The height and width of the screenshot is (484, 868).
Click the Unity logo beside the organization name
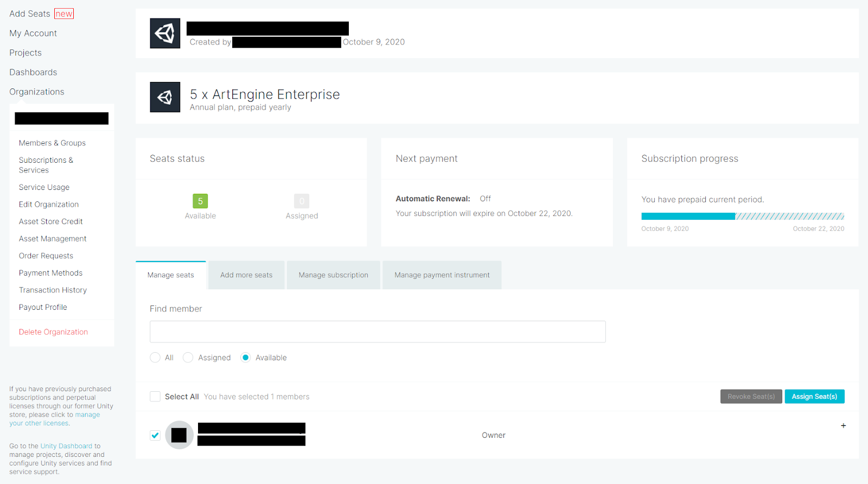point(165,33)
